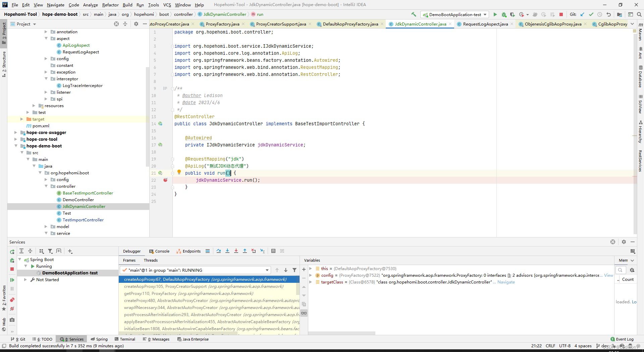Show execution point in debugger toolbar
The image size is (644, 352).
point(208,251)
